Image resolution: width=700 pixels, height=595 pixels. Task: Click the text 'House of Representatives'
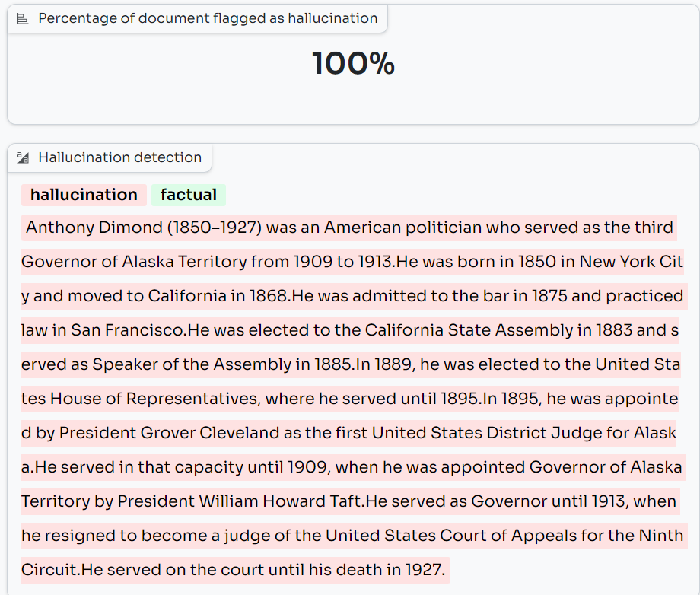point(154,399)
